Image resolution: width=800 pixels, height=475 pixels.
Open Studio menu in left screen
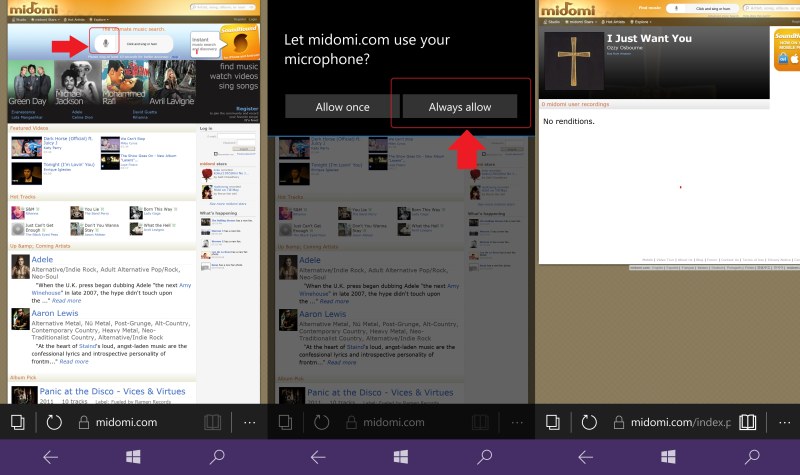[19, 19]
